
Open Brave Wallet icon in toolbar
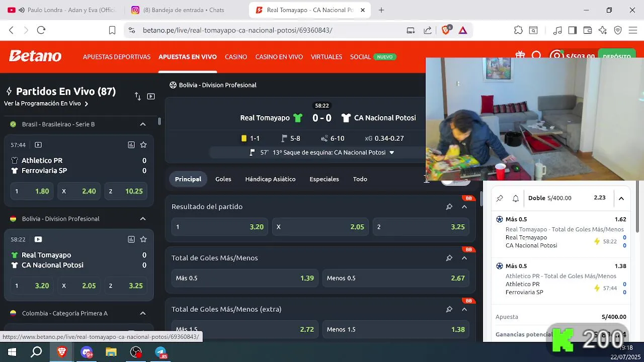(x=587, y=30)
